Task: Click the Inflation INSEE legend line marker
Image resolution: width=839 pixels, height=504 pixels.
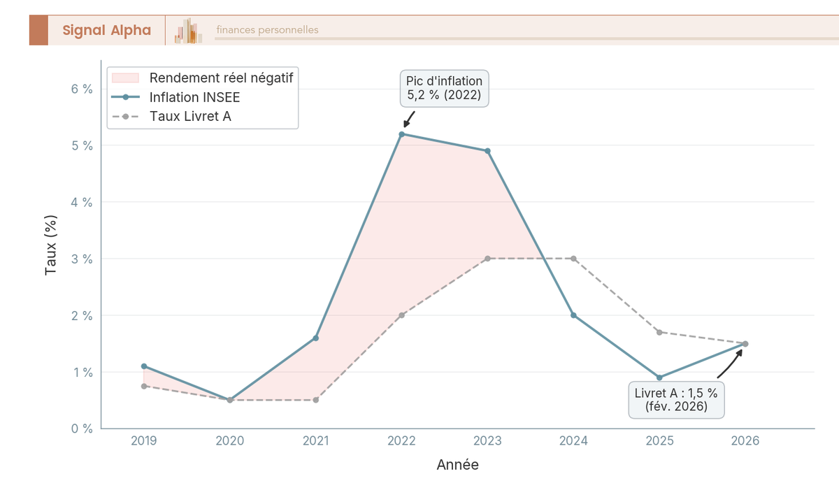Action: (x=126, y=97)
